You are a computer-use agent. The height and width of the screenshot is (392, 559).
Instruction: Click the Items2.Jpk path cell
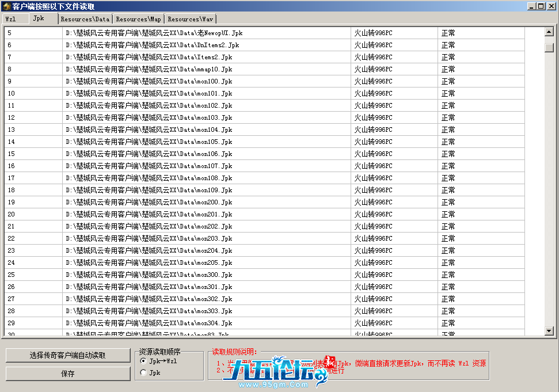[x=149, y=57]
